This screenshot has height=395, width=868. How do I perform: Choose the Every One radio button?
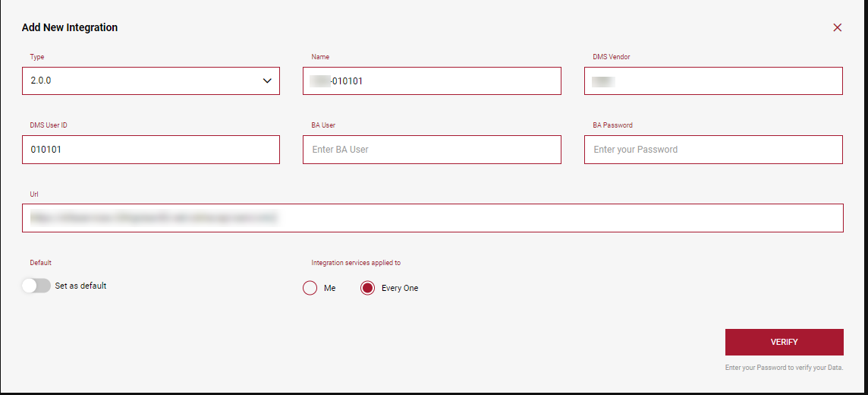(368, 288)
